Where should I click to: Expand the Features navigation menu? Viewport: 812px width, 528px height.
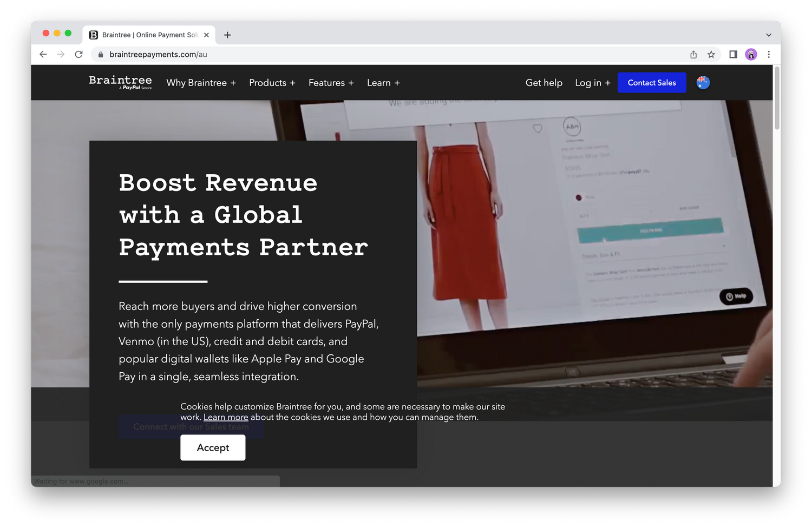[x=331, y=83]
